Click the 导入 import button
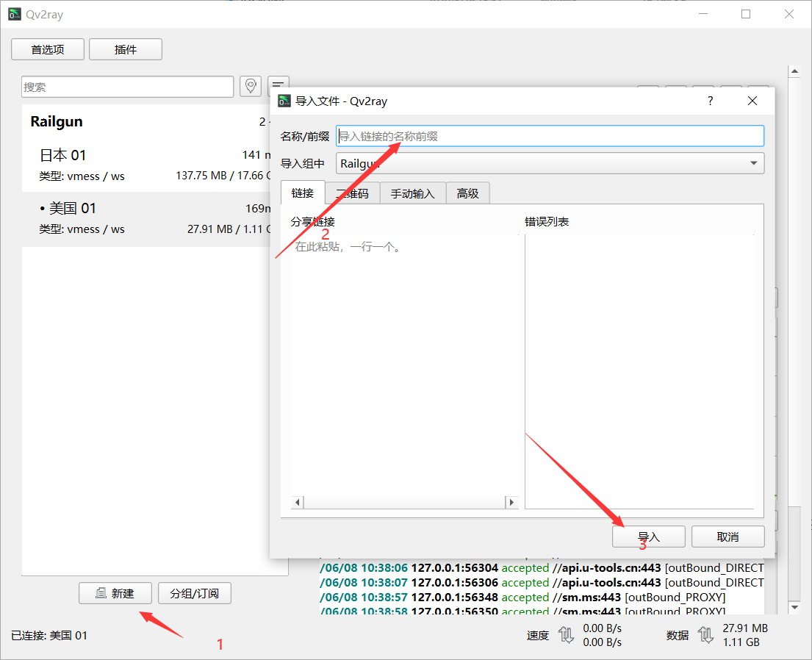 pyautogui.click(x=648, y=537)
